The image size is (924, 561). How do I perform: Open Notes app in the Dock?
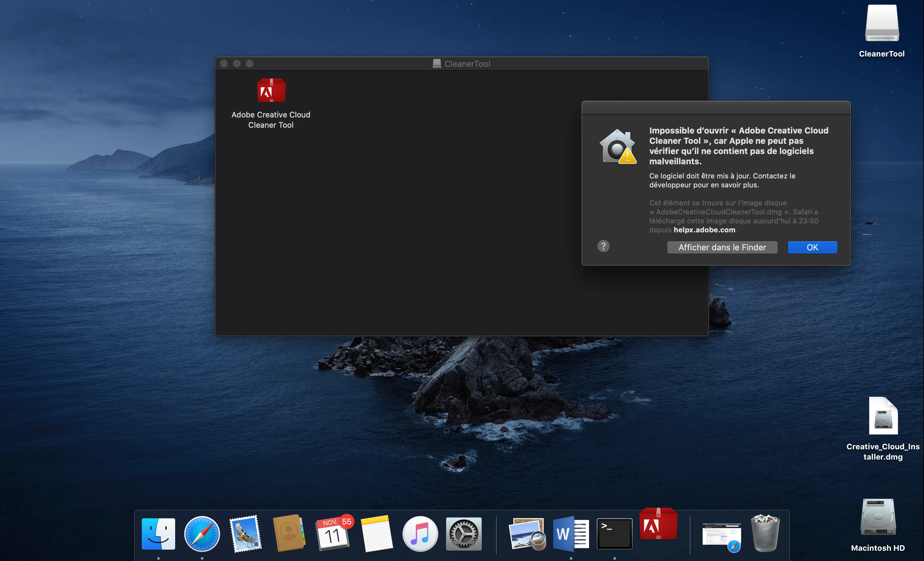(x=377, y=534)
